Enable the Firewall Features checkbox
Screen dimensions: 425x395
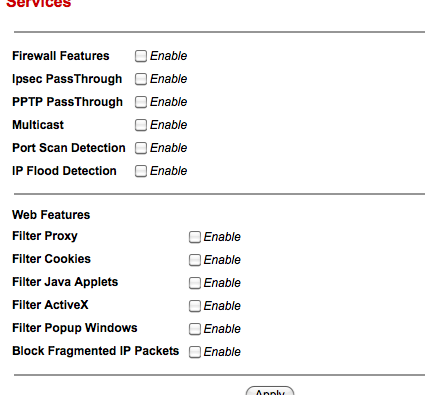141,56
